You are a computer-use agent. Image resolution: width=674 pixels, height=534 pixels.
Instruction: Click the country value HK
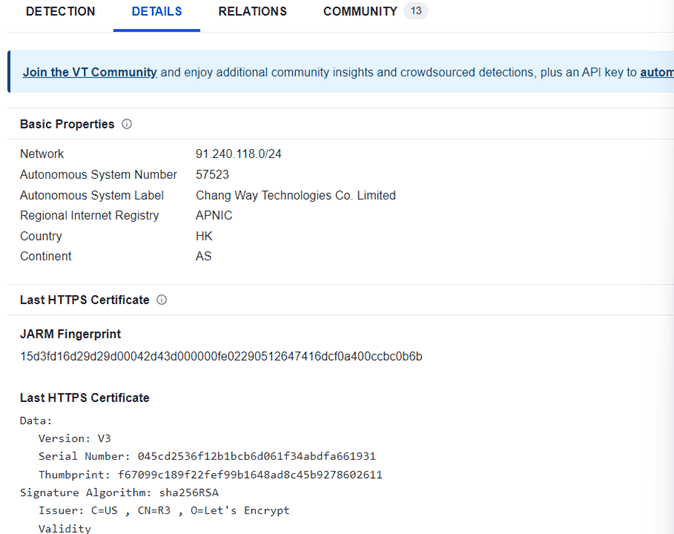(x=204, y=237)
